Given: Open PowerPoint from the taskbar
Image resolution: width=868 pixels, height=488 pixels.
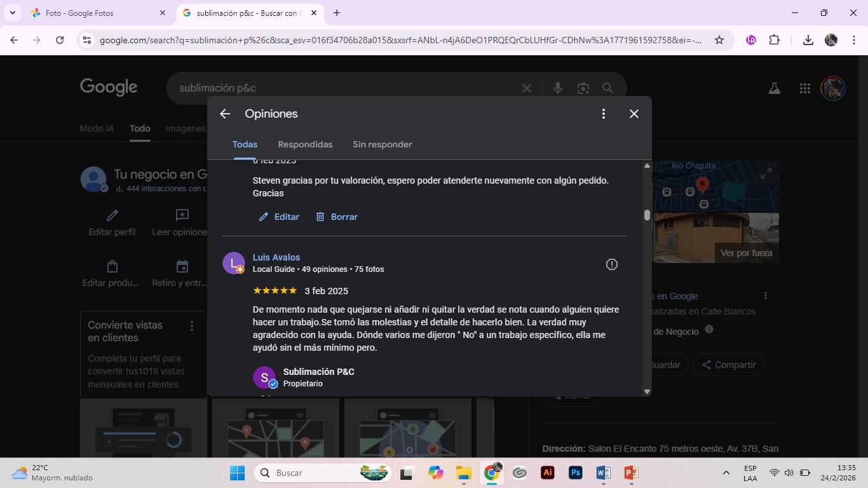Looking at the screenshot, I should (x=631, y=473).
